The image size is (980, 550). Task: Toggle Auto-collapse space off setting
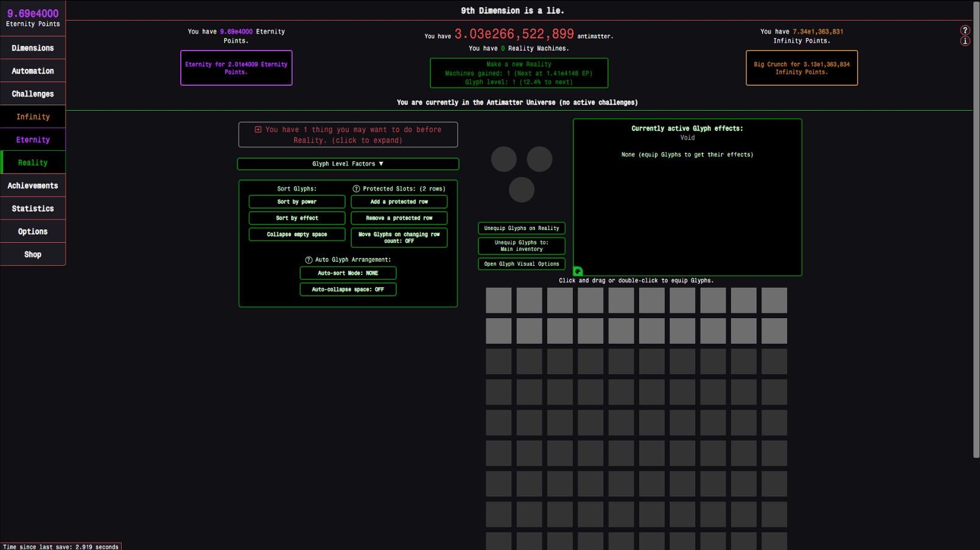point(348,289)
